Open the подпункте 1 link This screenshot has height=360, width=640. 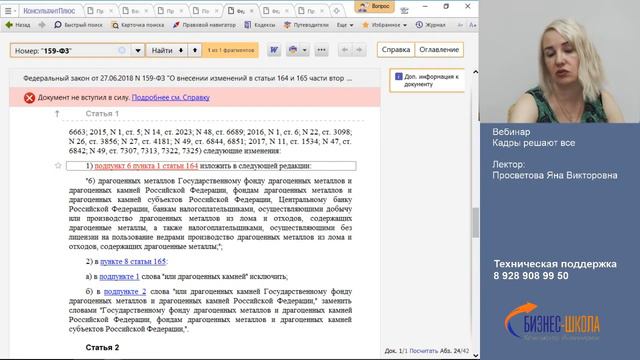tap(119, 276)
